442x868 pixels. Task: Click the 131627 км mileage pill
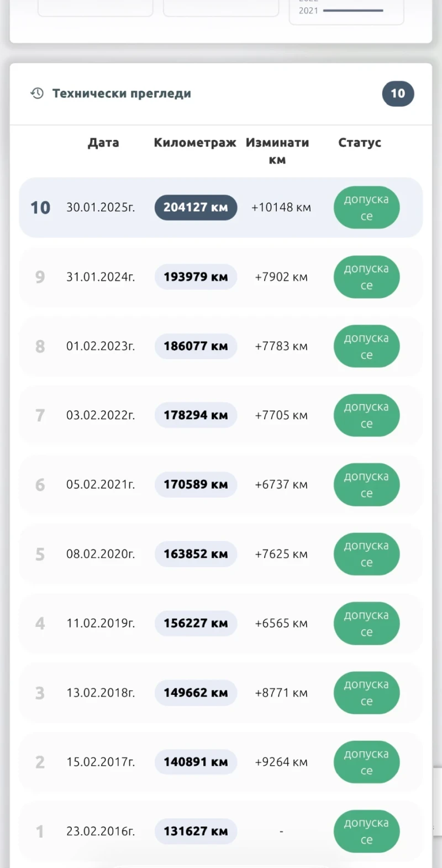coord(196,832)
